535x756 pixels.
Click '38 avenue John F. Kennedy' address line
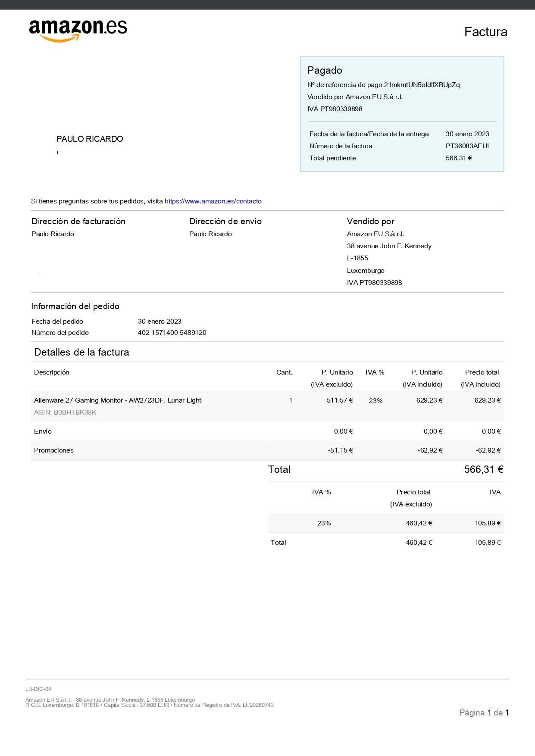click(389, 246)
